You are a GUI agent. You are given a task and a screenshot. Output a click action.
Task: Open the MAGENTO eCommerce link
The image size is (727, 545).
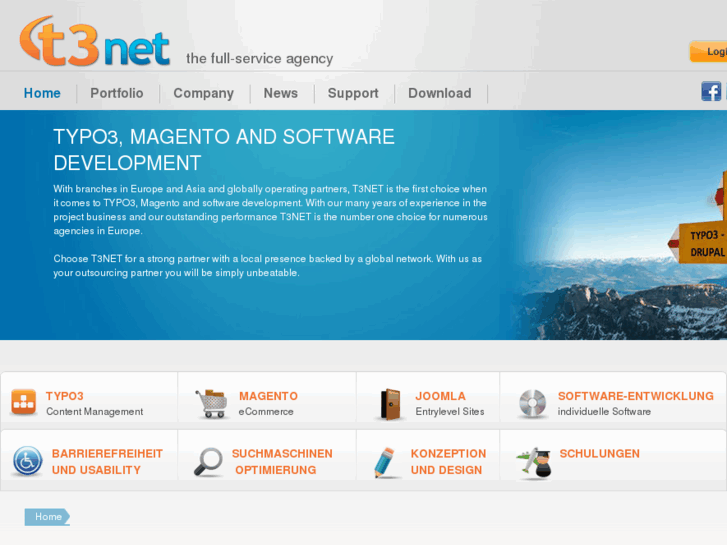[x=268, y=403]
